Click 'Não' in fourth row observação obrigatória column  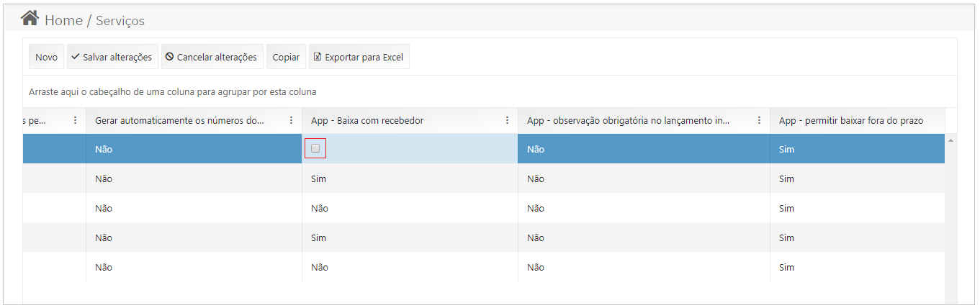pyautogui.click(x=536, y=237)
